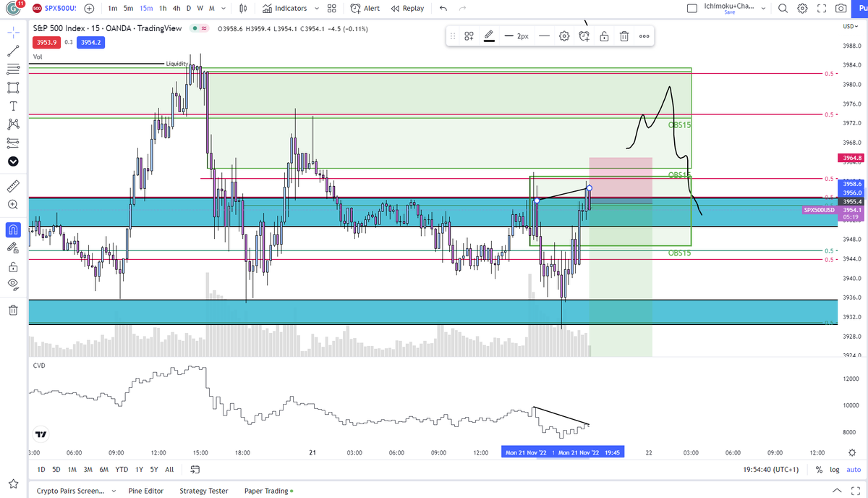Select the crosshair cursor tool
The image size is (868, 498).
coord(13,33)
